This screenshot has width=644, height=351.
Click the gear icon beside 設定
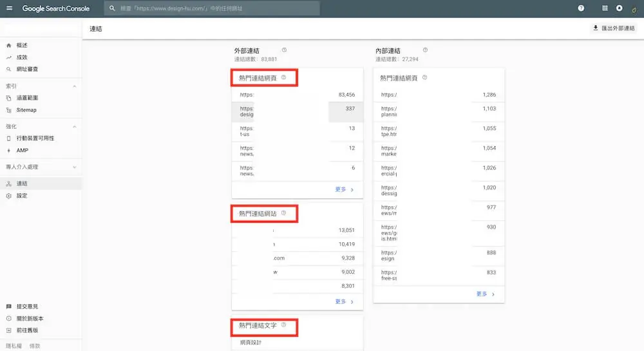(8, 196)
